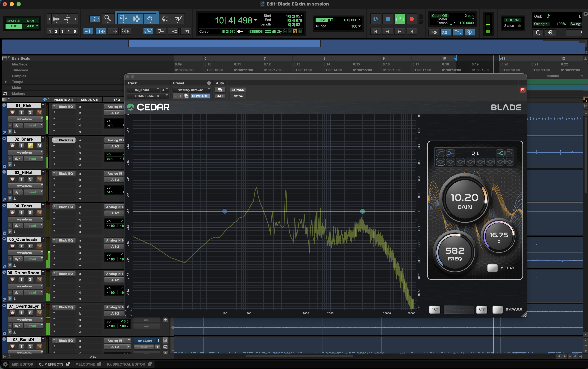Viewport: 588px width, 369px height.
Task: Click the SET button in Blade
Action: (x=482, y=310)
